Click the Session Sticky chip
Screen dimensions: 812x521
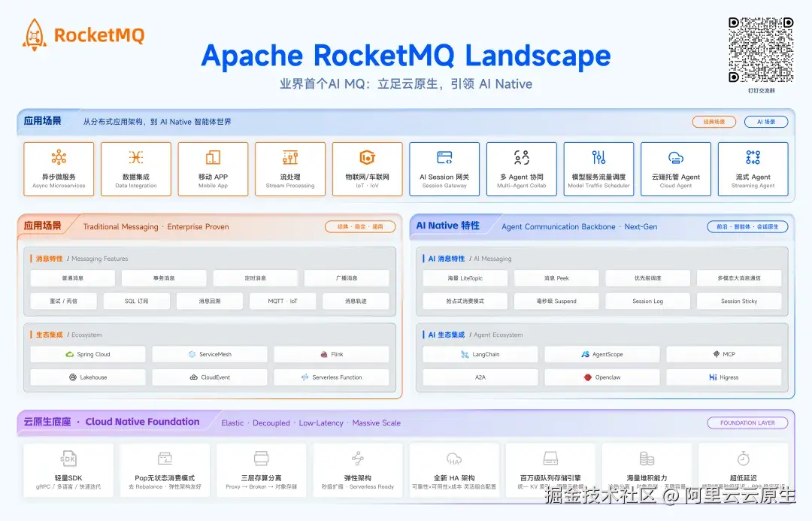739,301
